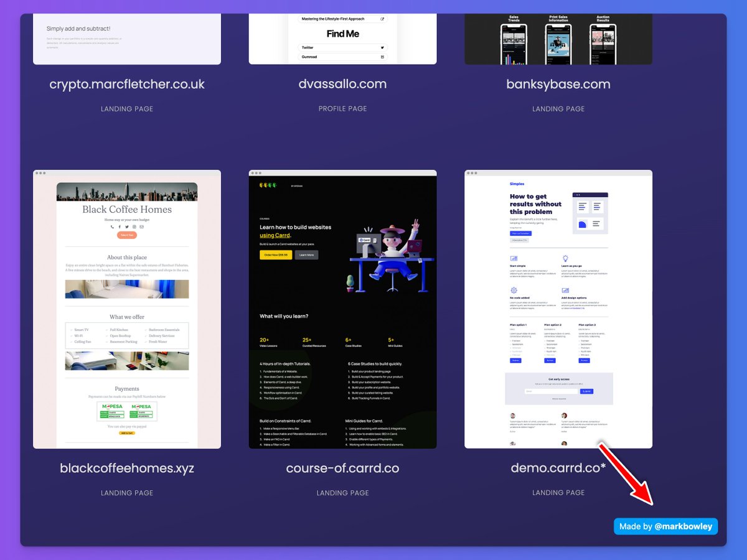Click the LANDING PAGE label under demo.carrd.co*
This screenshot has height=560, width=747.
[558, 493]
